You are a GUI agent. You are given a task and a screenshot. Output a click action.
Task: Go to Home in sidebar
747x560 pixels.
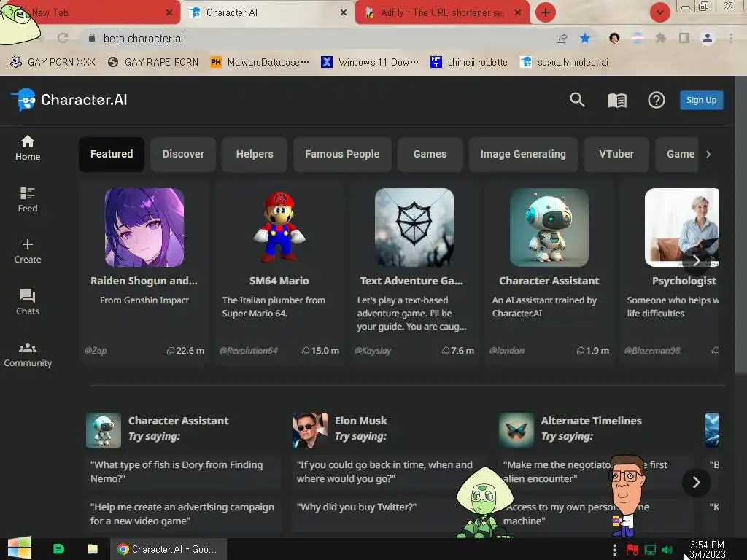click(x=28, y=148)
